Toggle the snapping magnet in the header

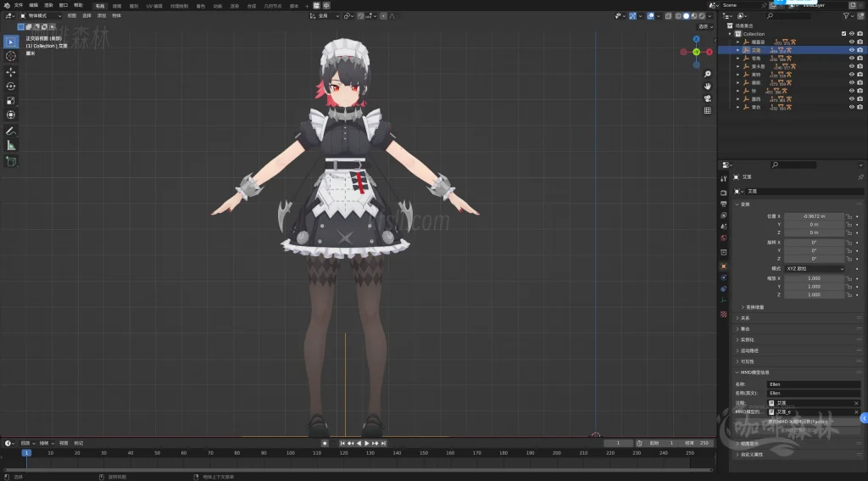tap(360, 16)
